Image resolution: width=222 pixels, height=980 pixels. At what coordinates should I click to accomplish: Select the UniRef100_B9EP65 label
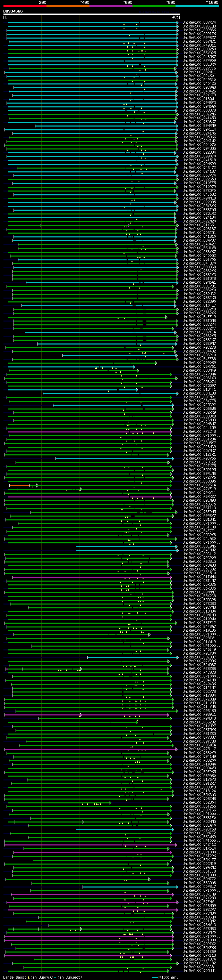pyautogui.click(x=199, y=772)
